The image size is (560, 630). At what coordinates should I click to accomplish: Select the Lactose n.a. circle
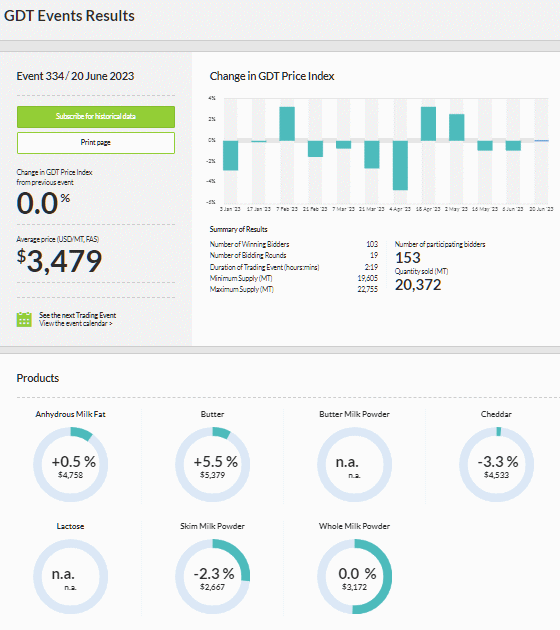(70, 577)
